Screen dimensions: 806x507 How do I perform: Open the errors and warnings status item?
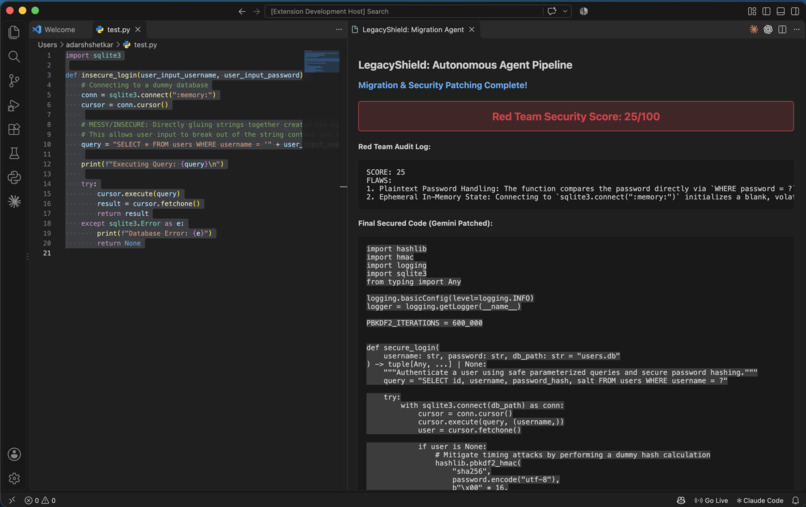40,500
